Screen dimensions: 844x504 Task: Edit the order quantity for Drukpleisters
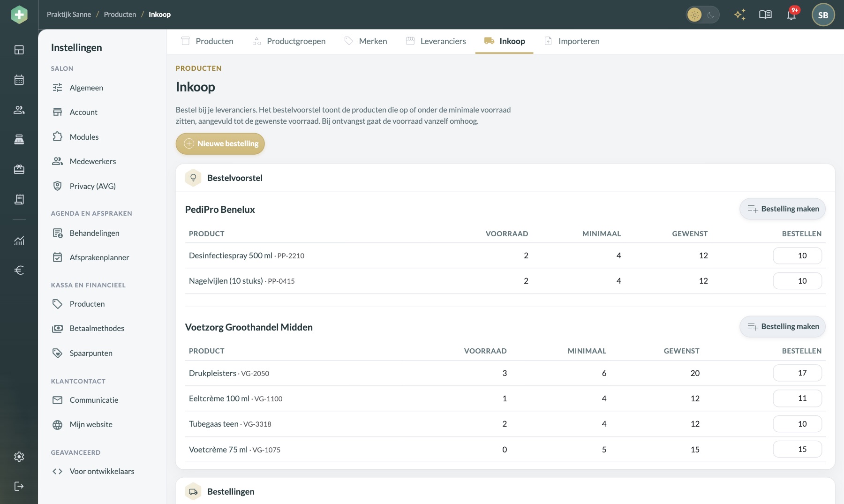(797, 373)
